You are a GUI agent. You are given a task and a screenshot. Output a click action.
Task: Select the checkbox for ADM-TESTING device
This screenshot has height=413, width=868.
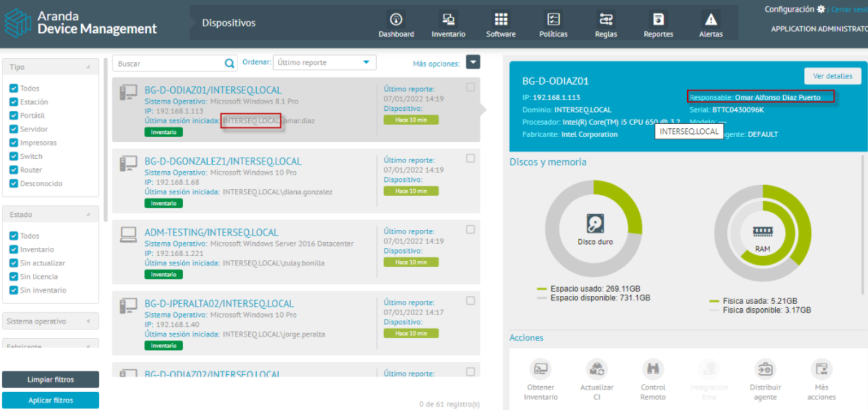(x=470, y=230)
